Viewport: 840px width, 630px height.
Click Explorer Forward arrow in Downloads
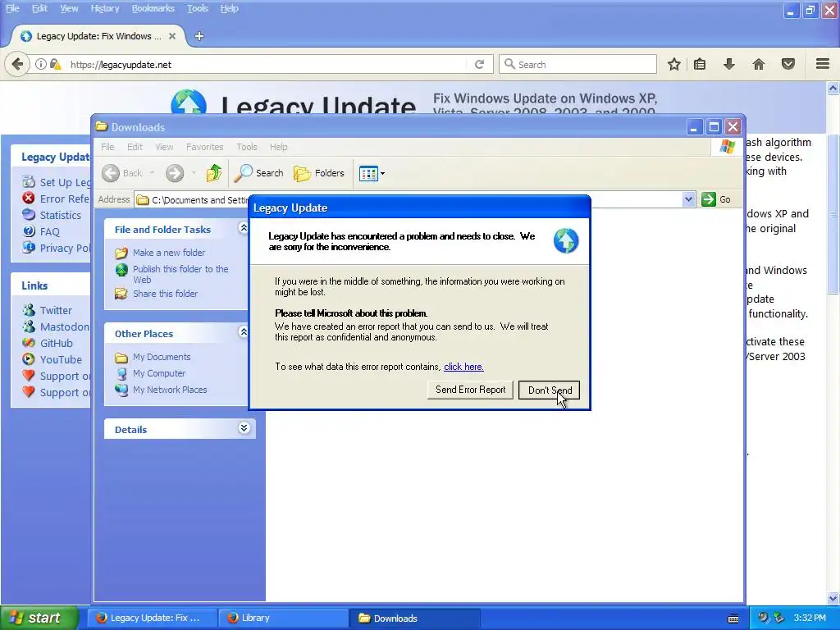[x=175, y=173]
